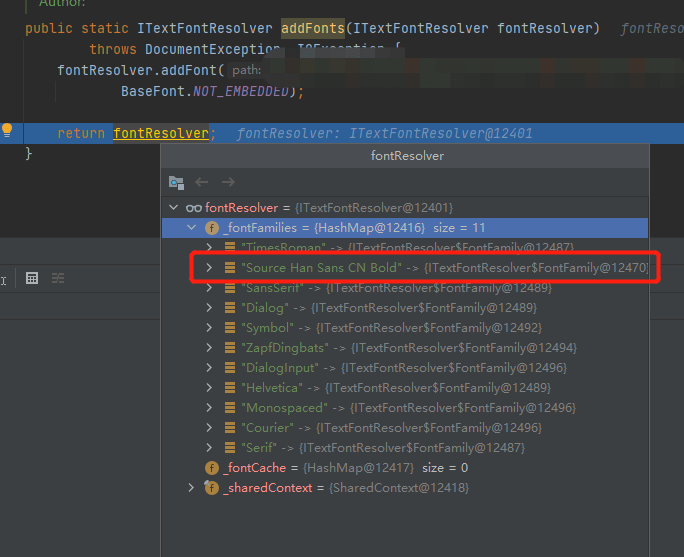Click the glasses watch icon beside fontResolver
The image size is (684, 557).
(194, 208)
